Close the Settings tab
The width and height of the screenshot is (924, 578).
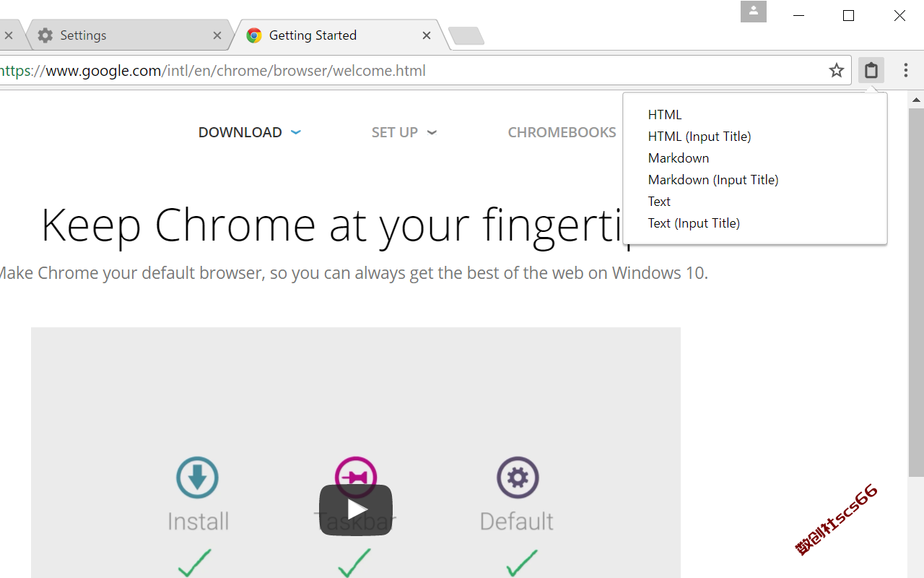[x=217, y=35]
